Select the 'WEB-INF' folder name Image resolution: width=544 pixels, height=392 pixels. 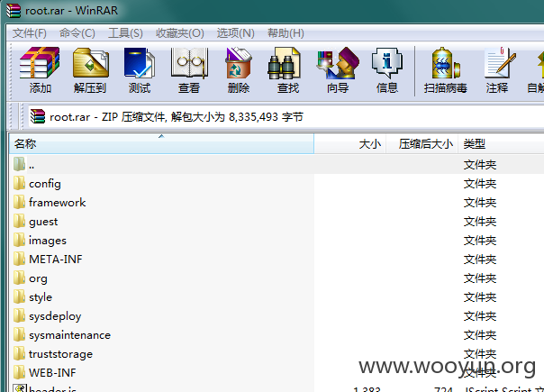click(52, 372)
